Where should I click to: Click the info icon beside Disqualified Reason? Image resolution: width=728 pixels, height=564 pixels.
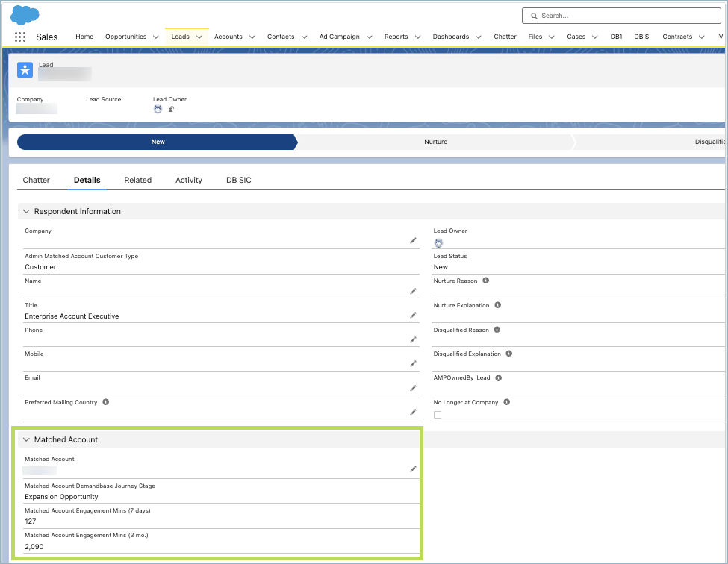tap(497, 330)
